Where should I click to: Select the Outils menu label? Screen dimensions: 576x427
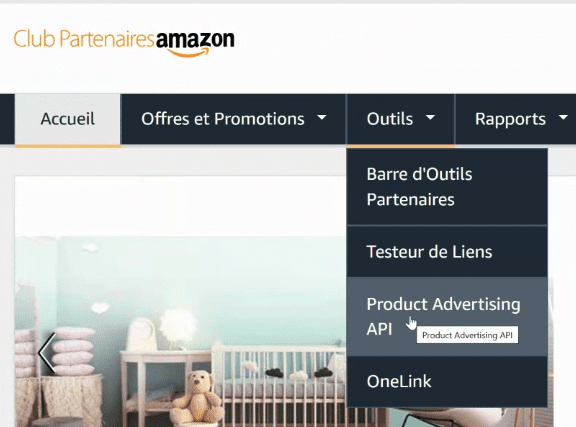coord(390,119)
